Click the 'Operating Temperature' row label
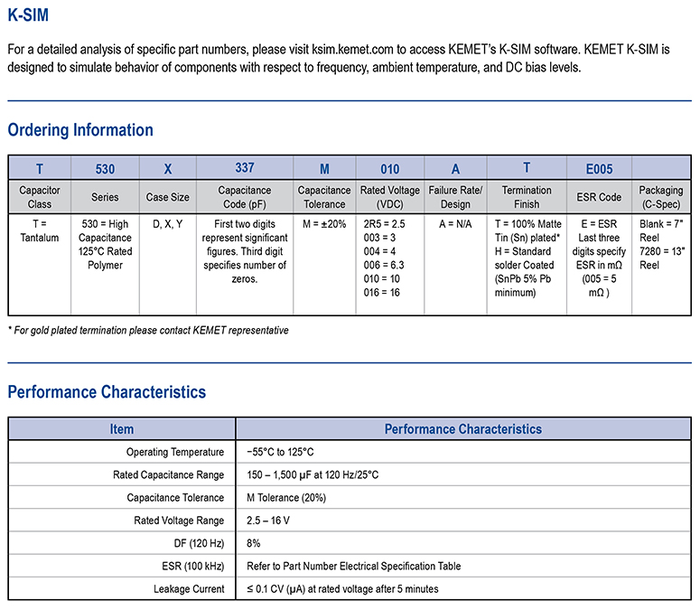This screenshot has width=700, height=610. pyautogui.click(x=175, y=452)
